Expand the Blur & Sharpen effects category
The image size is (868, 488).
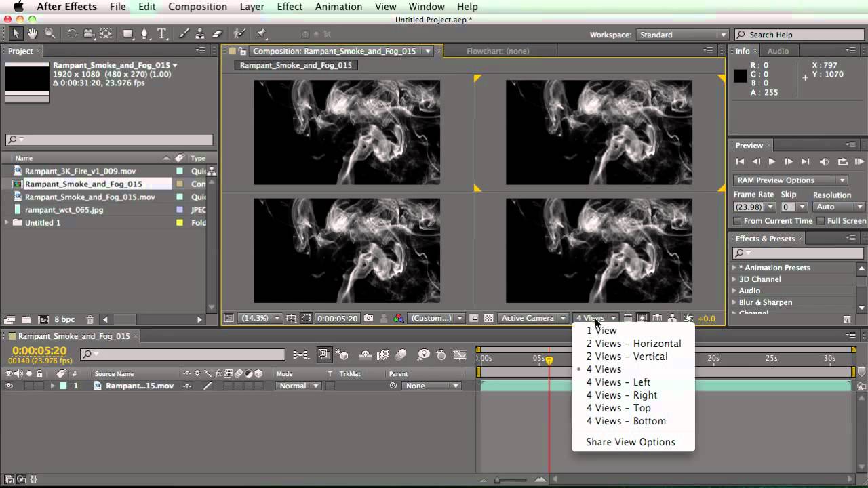coord(734,302)
